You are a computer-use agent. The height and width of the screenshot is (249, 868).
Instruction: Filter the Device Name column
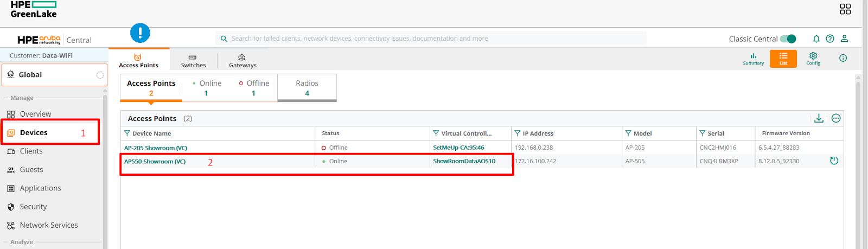coord(127,133)
